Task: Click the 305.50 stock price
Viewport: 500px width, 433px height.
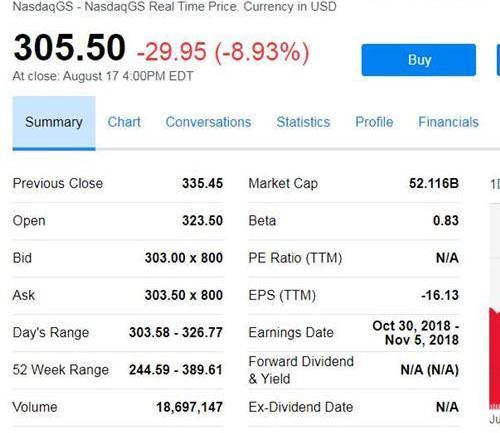Action: click(x=69, y=48)
